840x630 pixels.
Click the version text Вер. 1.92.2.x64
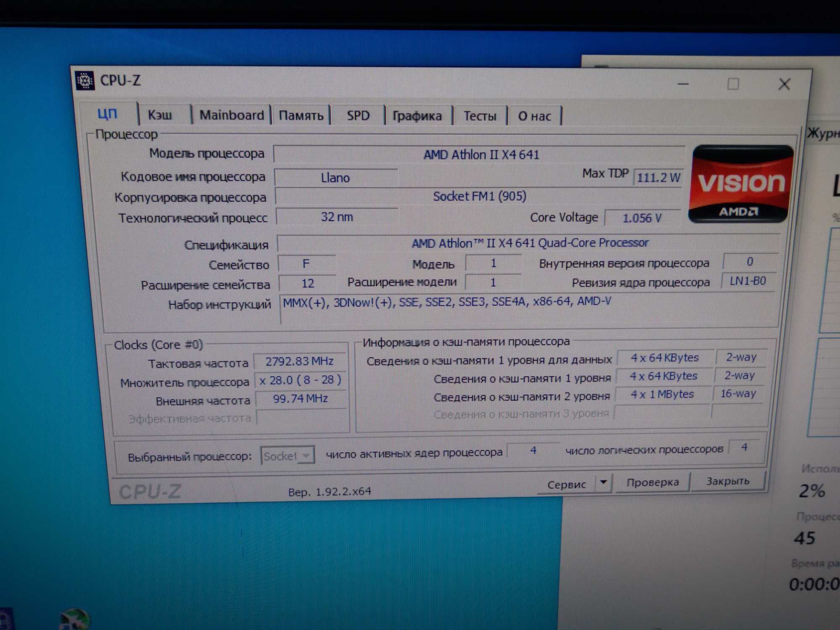pyautogui.click(x=330, y=491)
